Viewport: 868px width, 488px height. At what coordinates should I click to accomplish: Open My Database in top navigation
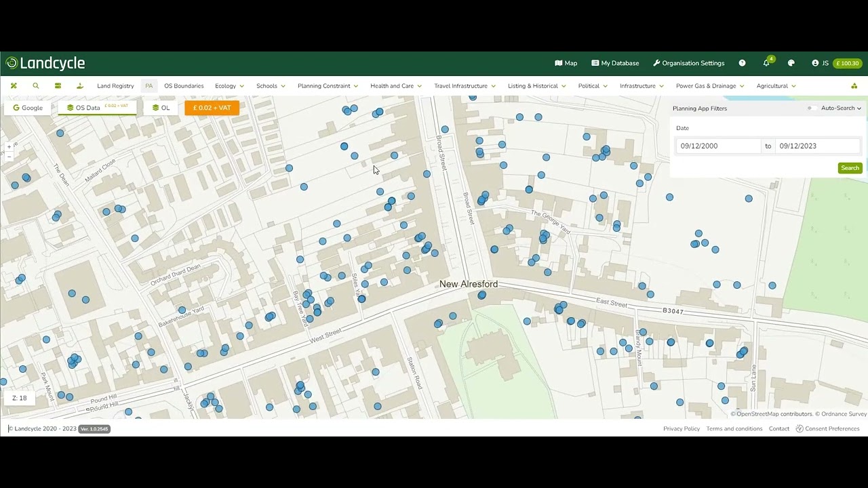pyautogui.click(x=615, y=63)
